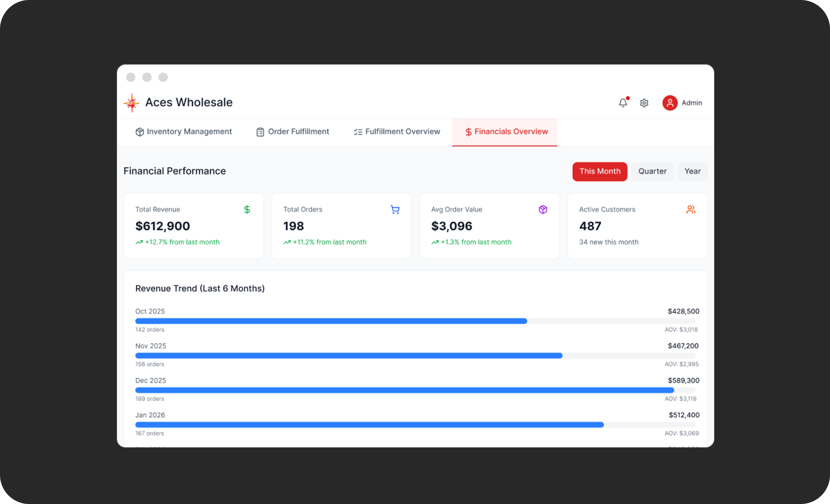The width and height of the screenshot is (830, 504).
Task: Click the orange people icon on Active Customers
Action: pyautogui.click(x=691, y=210)
